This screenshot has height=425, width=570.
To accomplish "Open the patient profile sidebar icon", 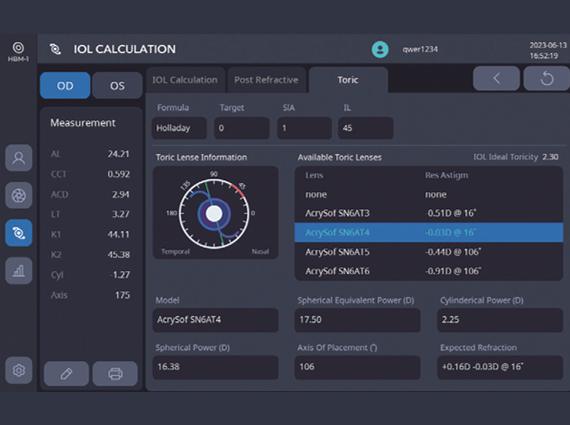I will pos(19,158).
